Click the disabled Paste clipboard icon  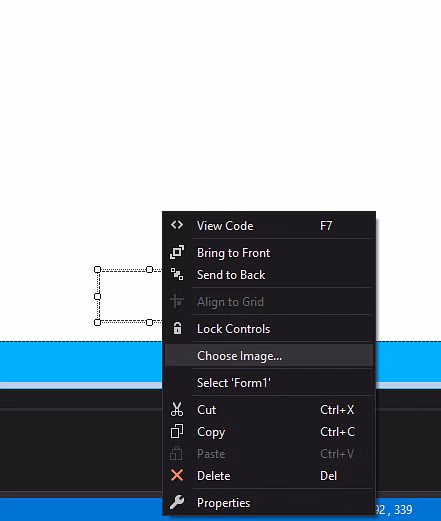176,453
